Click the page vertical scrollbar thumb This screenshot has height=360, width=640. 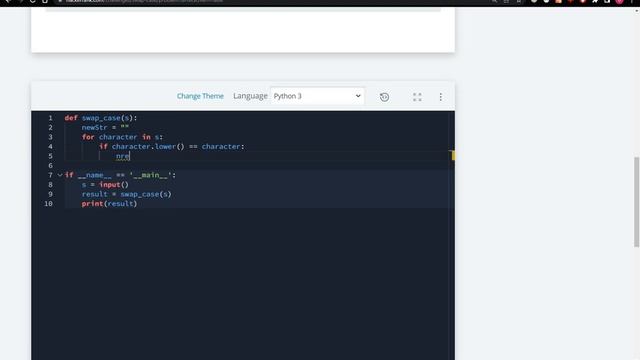tap(636, 202)
